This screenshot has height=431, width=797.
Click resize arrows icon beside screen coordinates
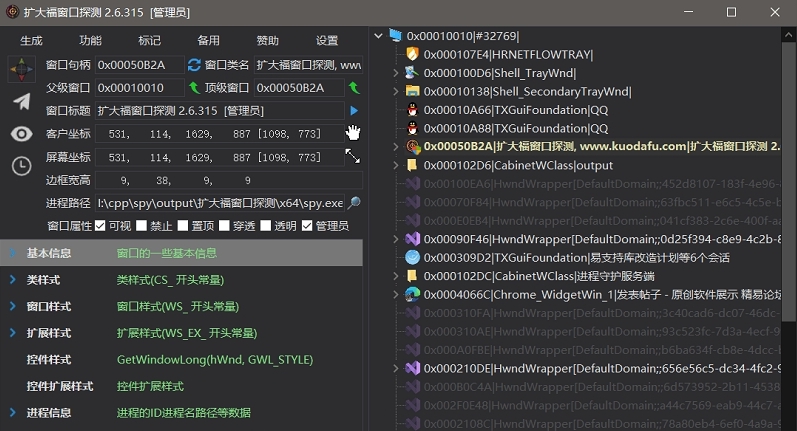point(353,156)
